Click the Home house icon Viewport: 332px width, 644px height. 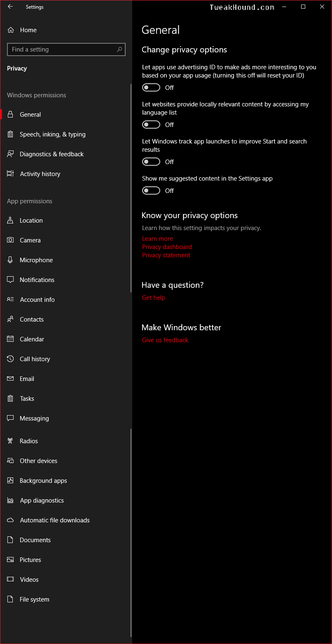[11, 30]
